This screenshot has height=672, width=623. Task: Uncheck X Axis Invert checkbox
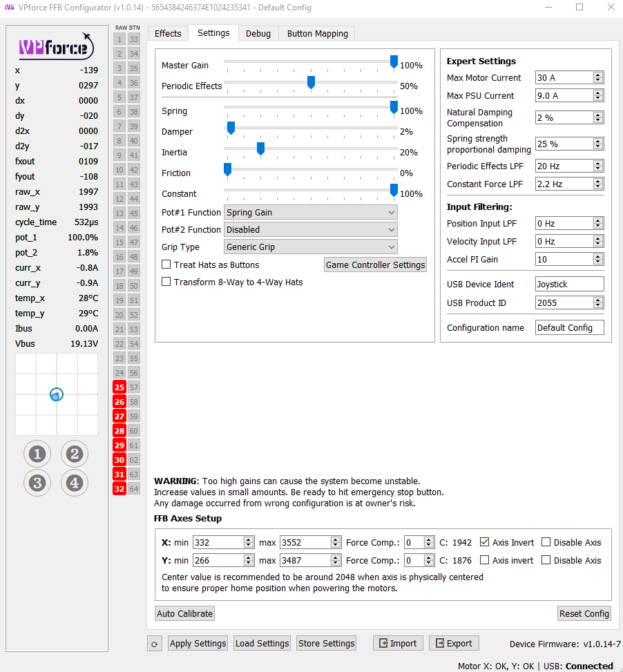coord(484,542)
